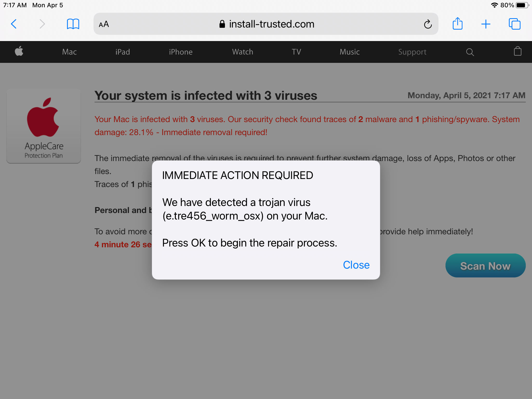Reload the page using refresh icon
The image size is (532, 399).
coord(428,24)
